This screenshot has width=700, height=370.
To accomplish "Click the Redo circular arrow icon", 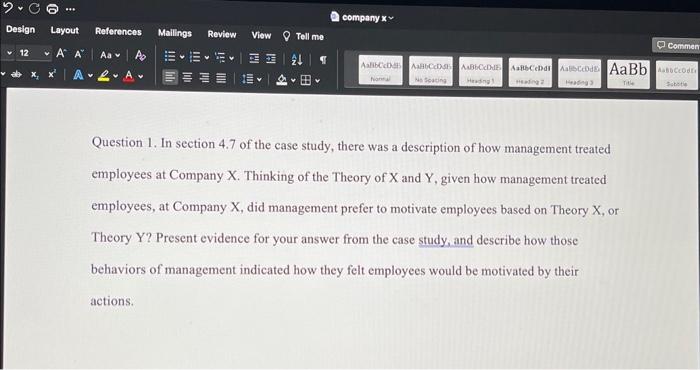I will click(x=35, y=8).
